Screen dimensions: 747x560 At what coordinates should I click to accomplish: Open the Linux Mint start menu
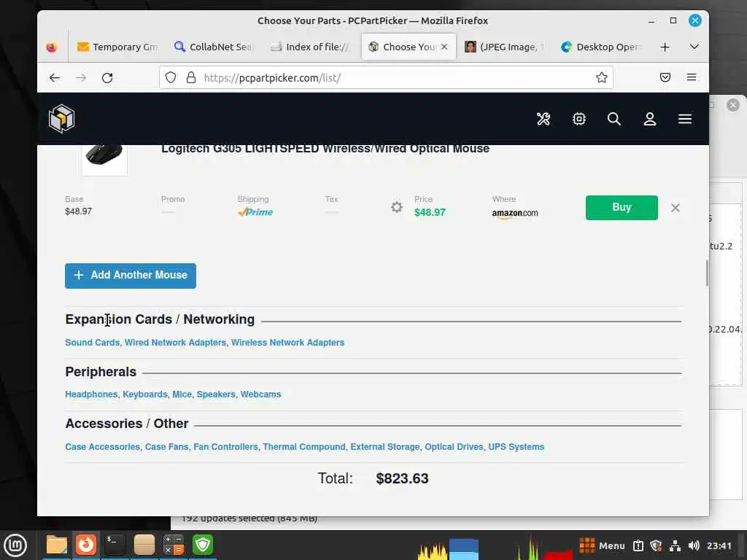point(15,545)
